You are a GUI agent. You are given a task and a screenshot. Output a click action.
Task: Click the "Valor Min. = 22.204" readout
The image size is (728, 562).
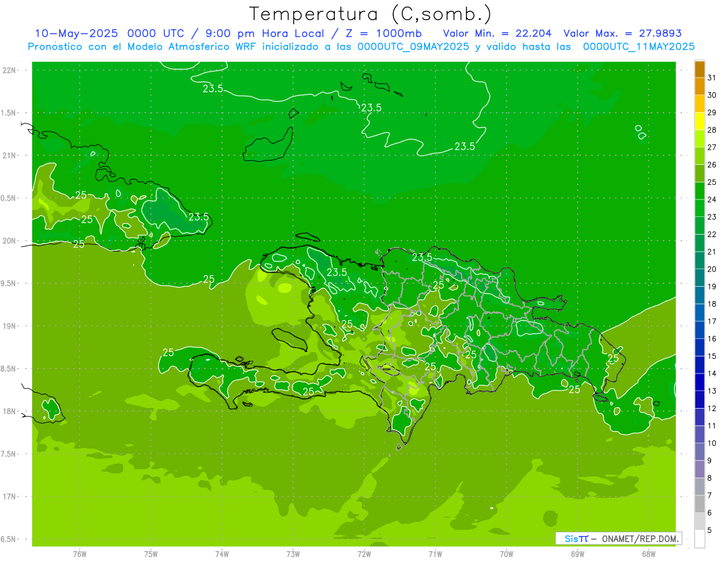[497, 33]
